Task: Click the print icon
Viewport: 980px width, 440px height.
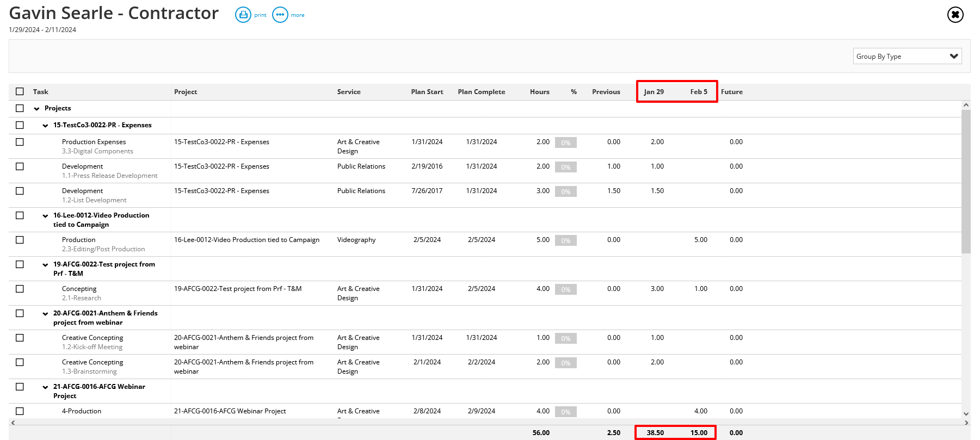Action: click(243, 15)
